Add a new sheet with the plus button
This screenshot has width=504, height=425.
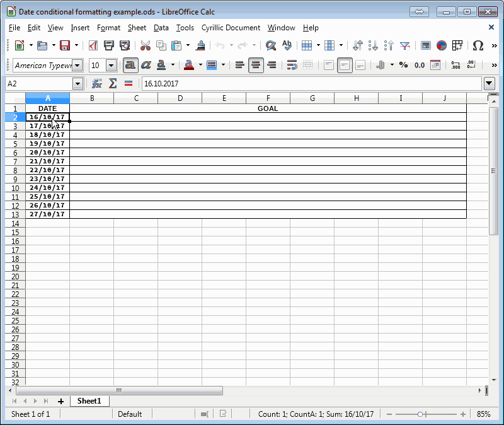[60, 401]
